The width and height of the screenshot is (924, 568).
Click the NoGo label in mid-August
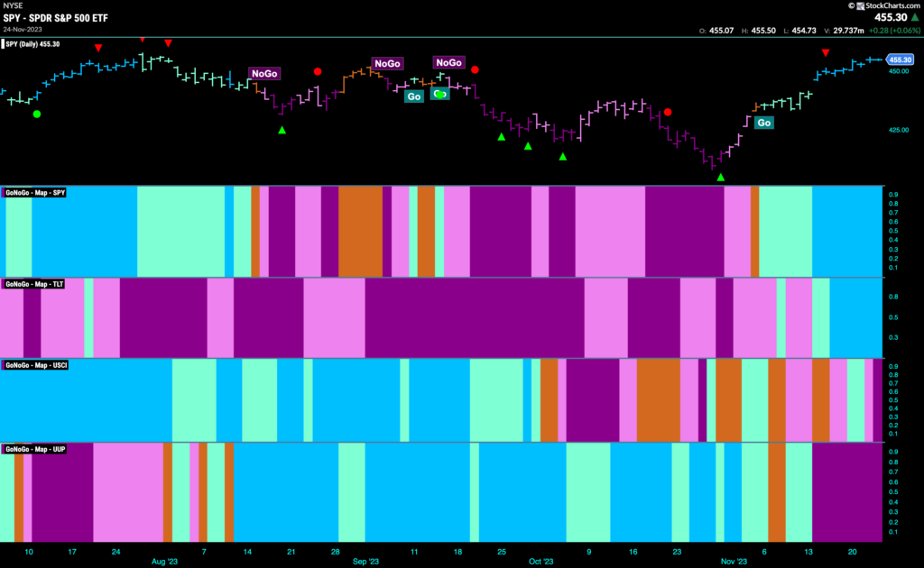(x=264, y=74)
